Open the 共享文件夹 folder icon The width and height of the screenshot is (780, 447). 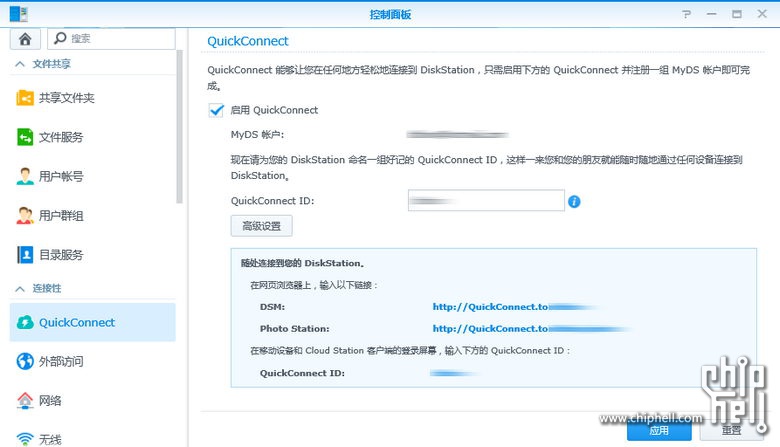point(25,98)
